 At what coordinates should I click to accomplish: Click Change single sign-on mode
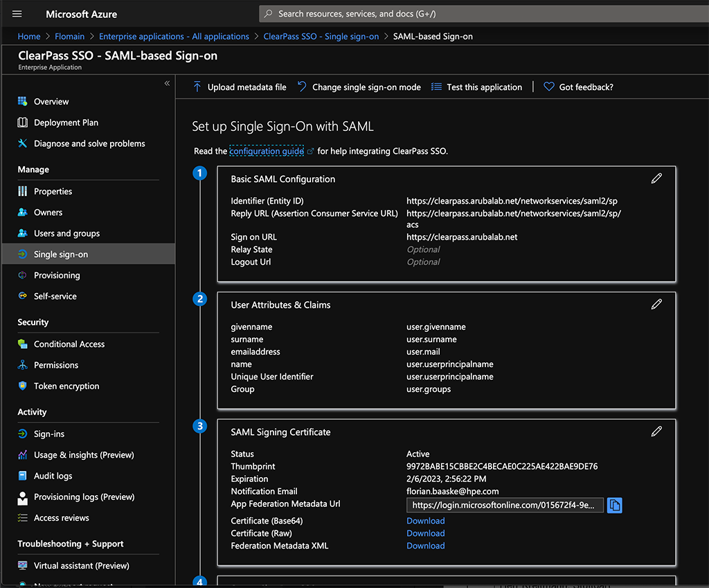pos(367,87)
